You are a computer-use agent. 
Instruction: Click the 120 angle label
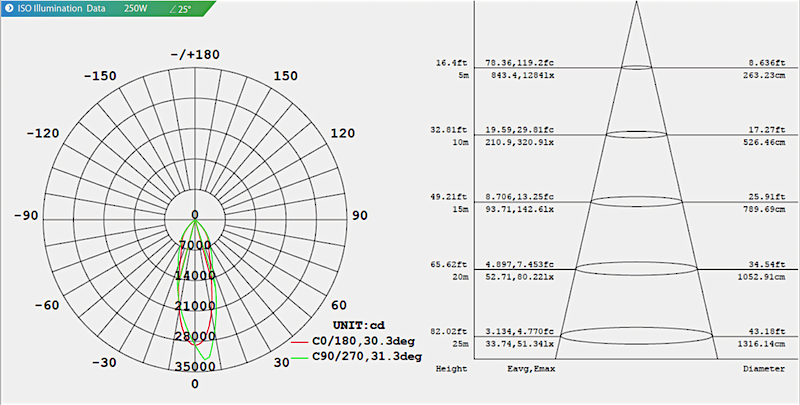tap(342, 134)
